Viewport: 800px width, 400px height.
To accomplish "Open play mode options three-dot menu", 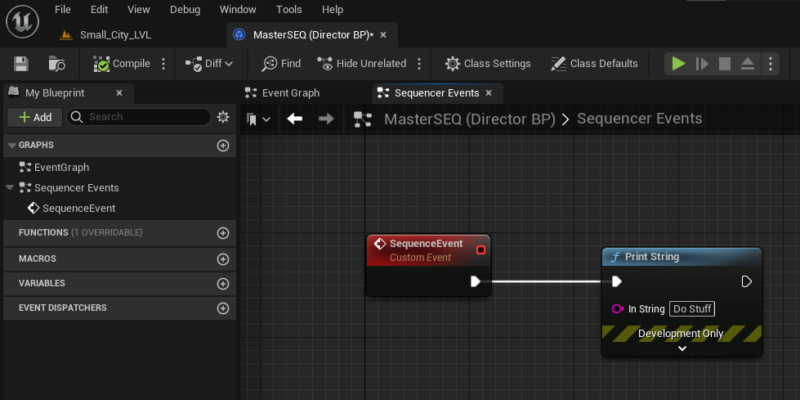I will tap(770, 64).
